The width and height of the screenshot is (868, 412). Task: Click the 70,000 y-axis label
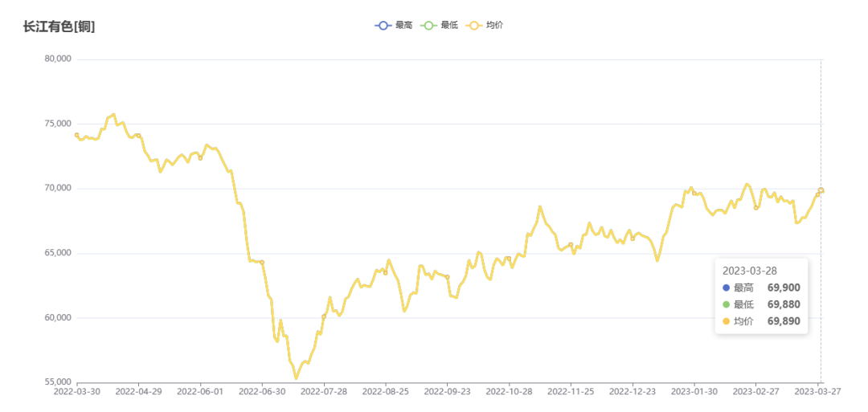pos(57,189)
